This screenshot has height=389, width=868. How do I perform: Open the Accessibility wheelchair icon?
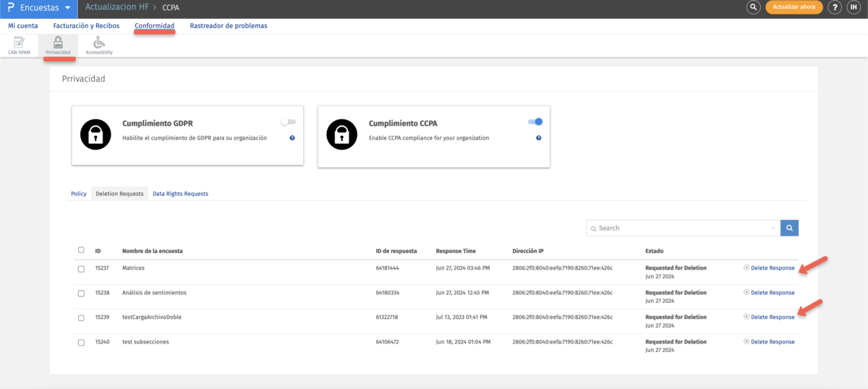pyautogui.click(x=98, y=44)
